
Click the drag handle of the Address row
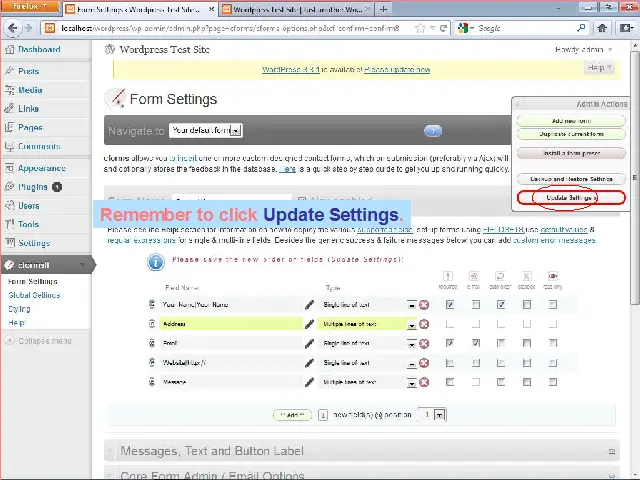coord(152,324)
